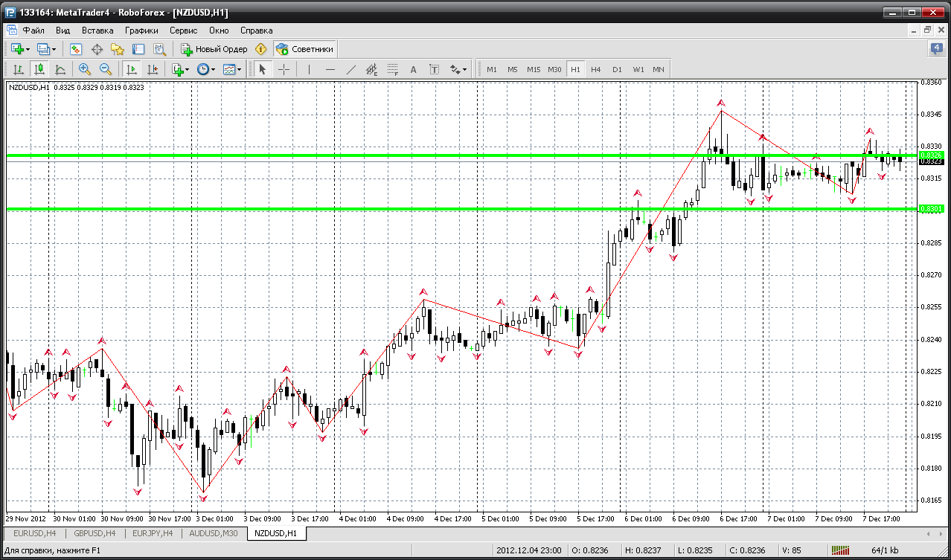Expand the Periods dropdown arrow
951x560 pixels.
pyautogui.click(x=214, y=69)
